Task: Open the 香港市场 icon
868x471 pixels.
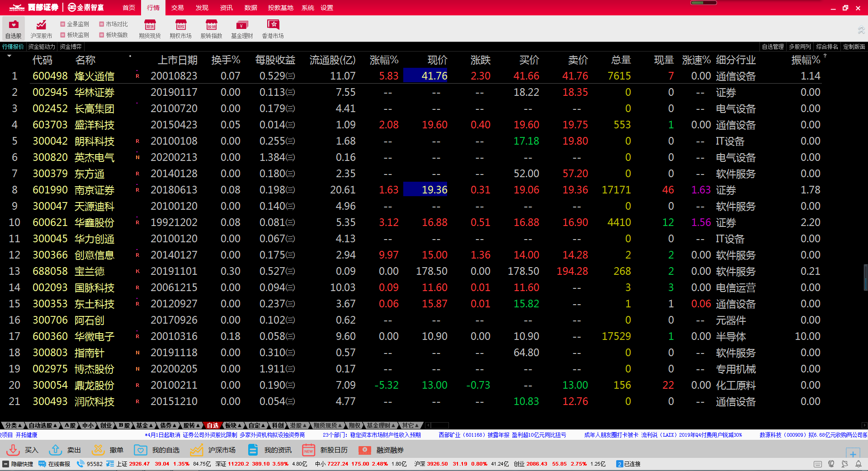Action: [273, 28]
